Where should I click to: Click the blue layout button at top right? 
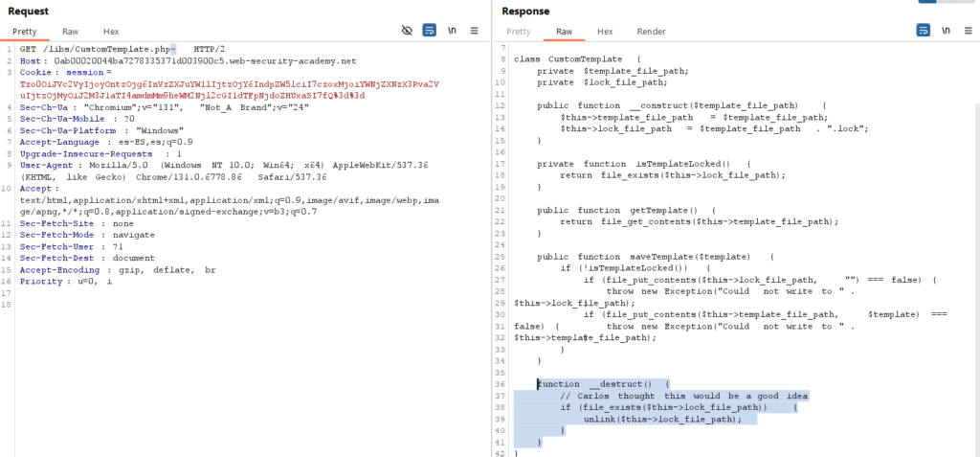925,3
